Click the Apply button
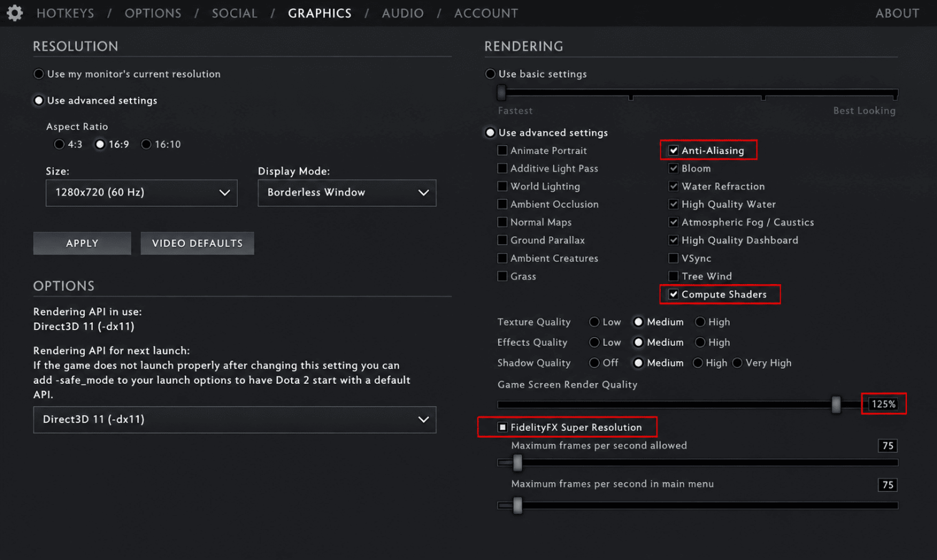The image size is (937, 560). pyautogui.click(x=82, y=243)
